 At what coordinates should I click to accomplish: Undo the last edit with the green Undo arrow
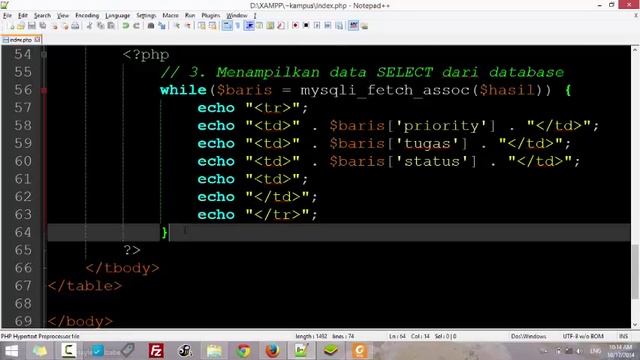[125, 26]
